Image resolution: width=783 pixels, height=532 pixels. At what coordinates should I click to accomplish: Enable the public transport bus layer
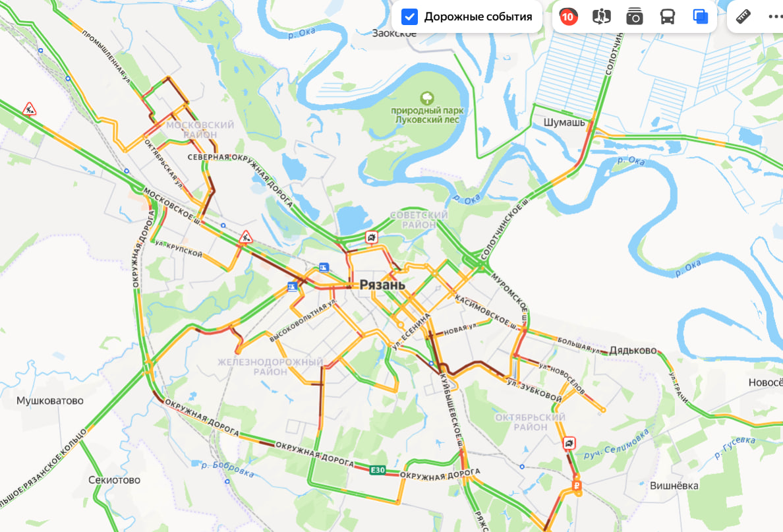pyautogui.click(x=667, y=17)
